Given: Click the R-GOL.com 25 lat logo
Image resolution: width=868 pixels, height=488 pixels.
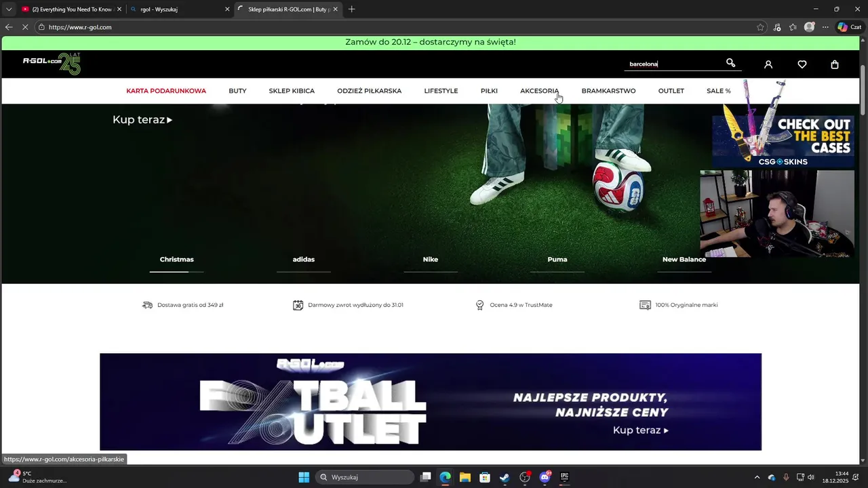Looking at the screenshot, I should pos(52,64).
